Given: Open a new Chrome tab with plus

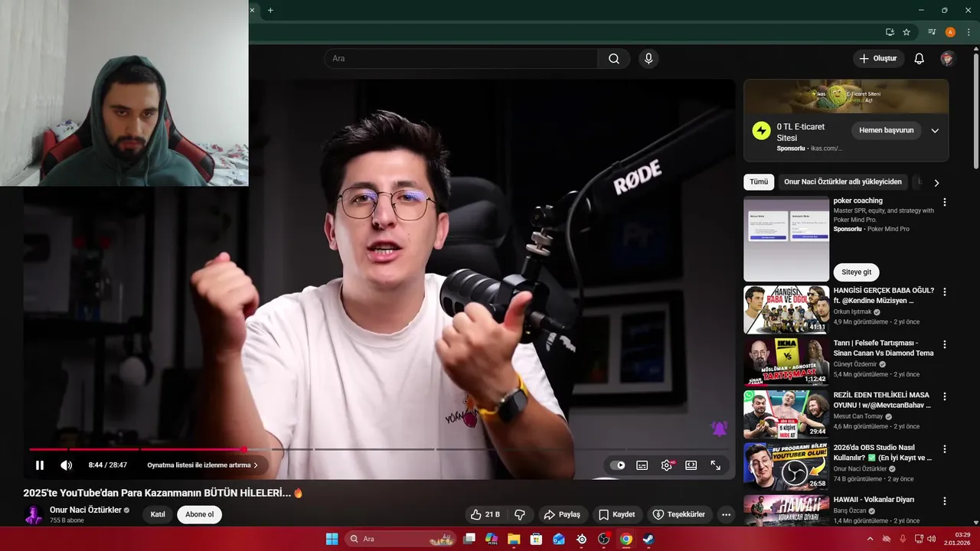Looking at the screenshot, I should (270, 10).
